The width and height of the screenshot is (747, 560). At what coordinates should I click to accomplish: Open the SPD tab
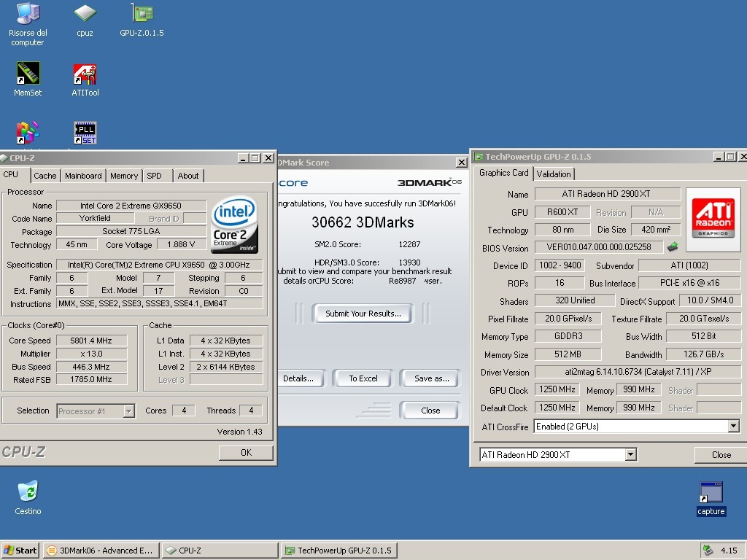coord(154,176)
